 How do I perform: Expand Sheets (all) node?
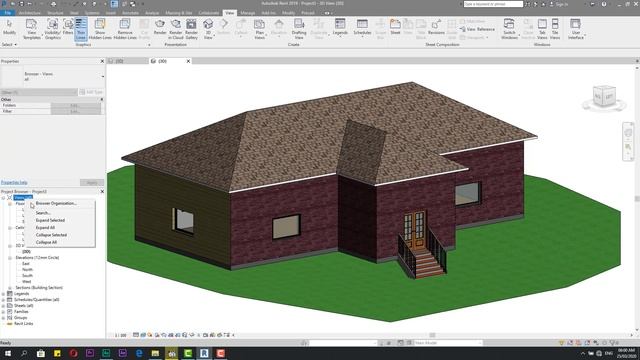click(x=4, y=306)
